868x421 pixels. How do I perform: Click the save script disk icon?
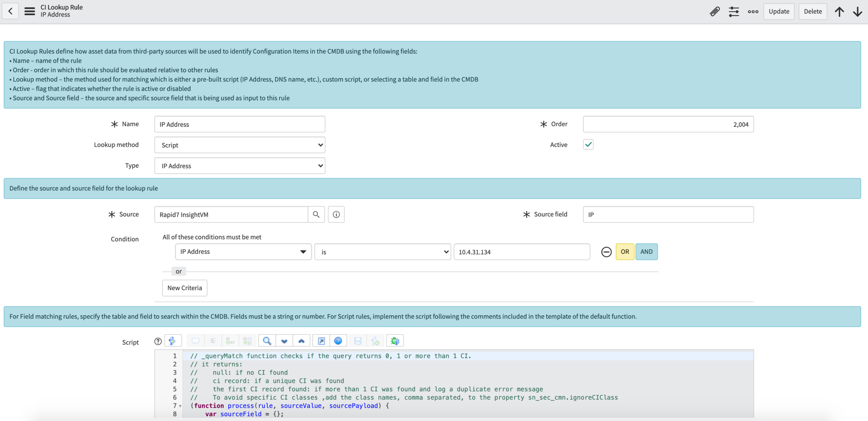point(358,341)
